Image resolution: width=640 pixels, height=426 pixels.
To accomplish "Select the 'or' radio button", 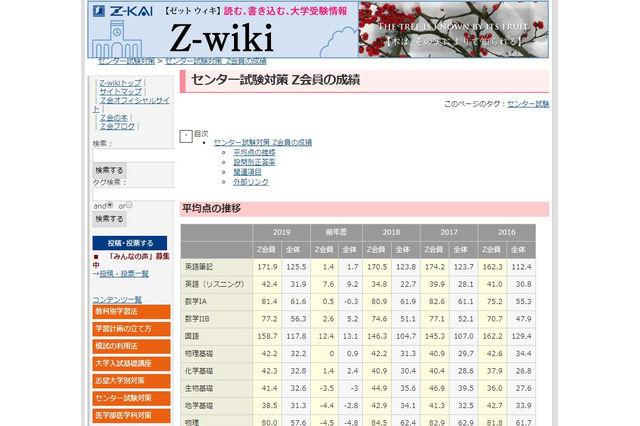I will 129,205.
